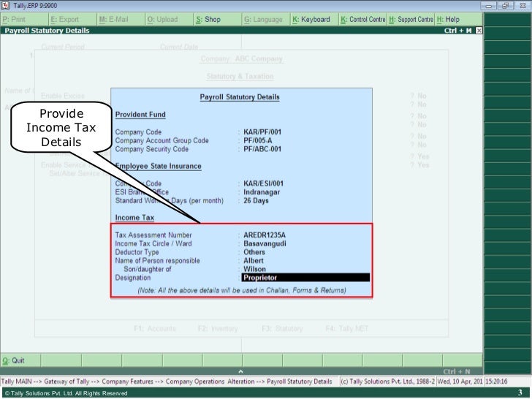The height and width of the screenshot is (399, 532).
Task: Open the P: Print menu
Action: coord(24,20)
